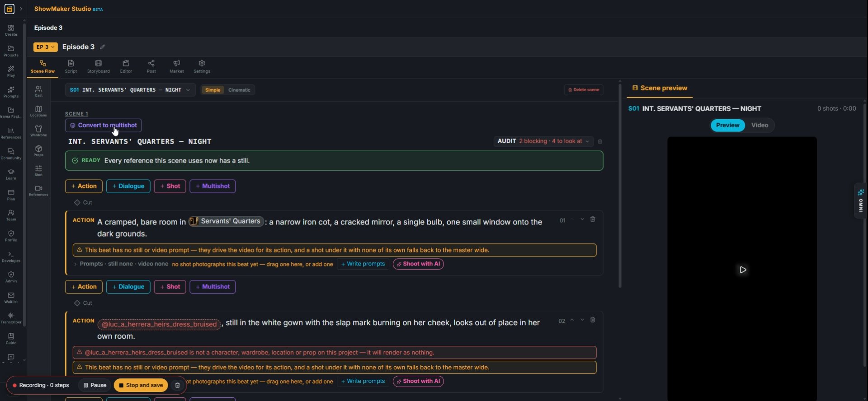Go to the Prompts sidebar icon

11,92
